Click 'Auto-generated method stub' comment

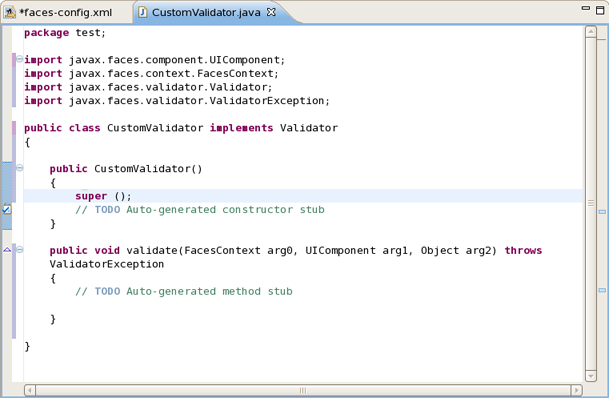coord(210,291)
